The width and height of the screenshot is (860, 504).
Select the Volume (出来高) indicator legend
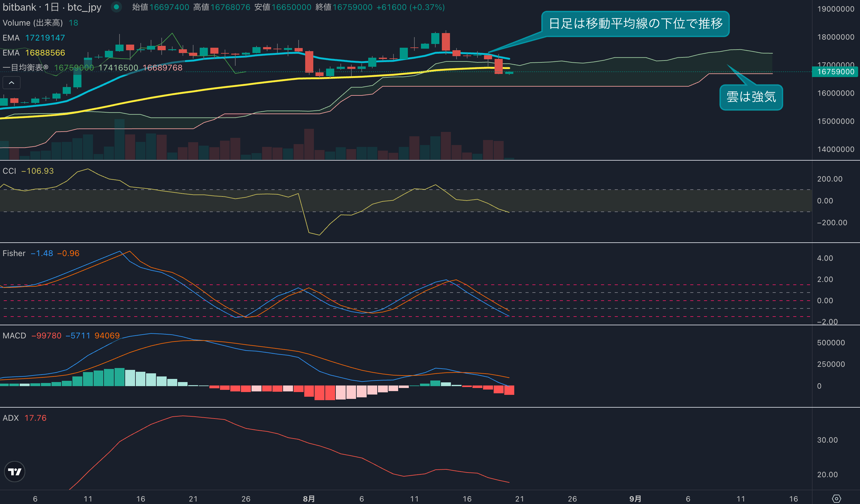tap(33, 23)
